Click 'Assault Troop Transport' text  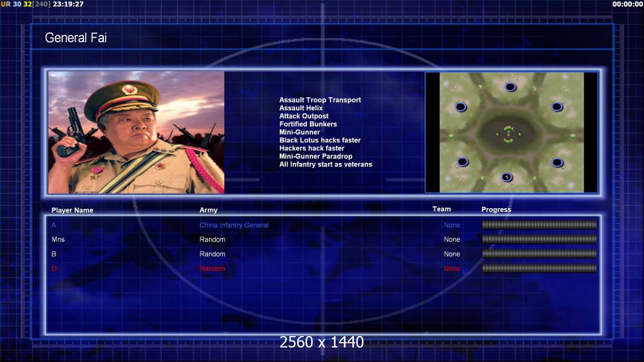(320, 100)
